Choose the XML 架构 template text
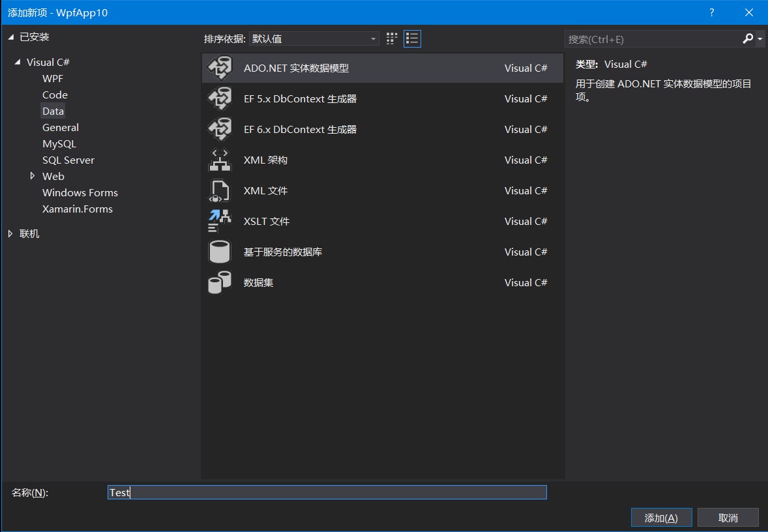The image size is (768, 532). coord(265,160)
